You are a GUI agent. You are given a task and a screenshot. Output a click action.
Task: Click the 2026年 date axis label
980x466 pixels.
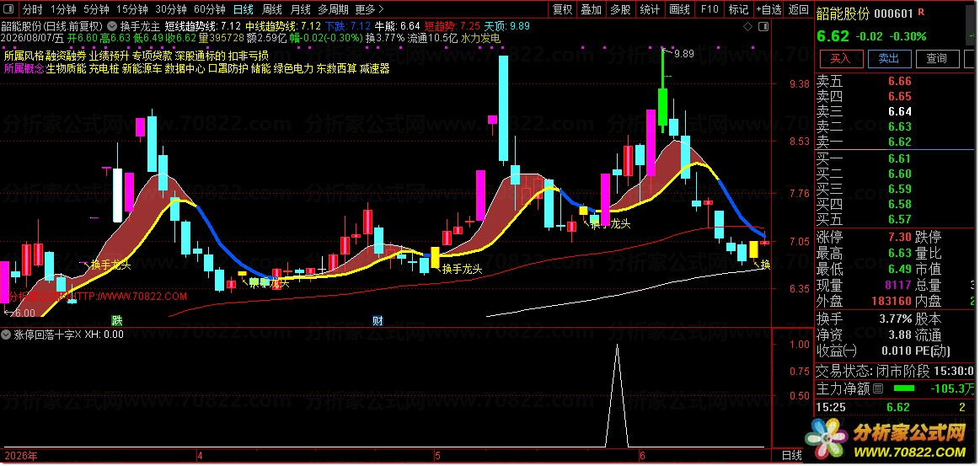pos(20,456)
